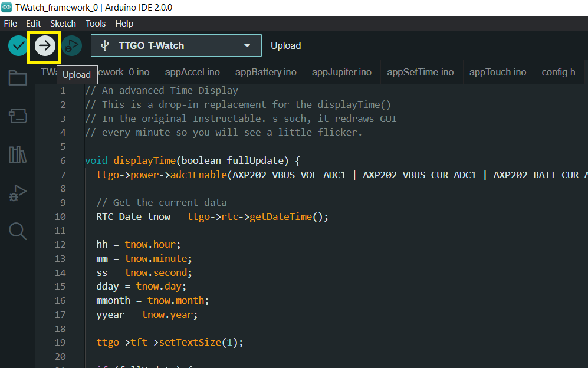
Task: Switch to the appJupiter.ino tab
Action: [341, 73]
